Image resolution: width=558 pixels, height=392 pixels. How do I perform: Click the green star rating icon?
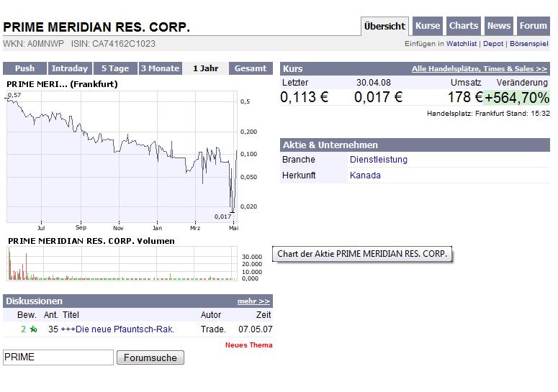tap(33, 329)
